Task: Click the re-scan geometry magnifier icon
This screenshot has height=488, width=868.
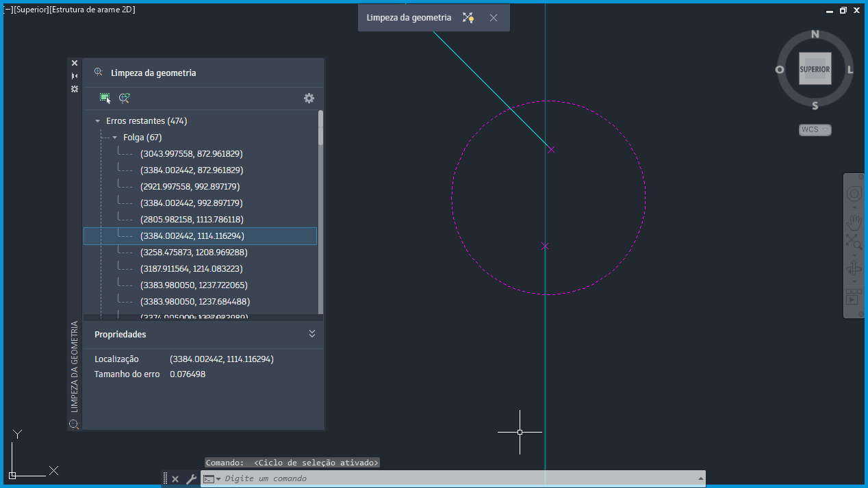Action: [x=124, y=99]
